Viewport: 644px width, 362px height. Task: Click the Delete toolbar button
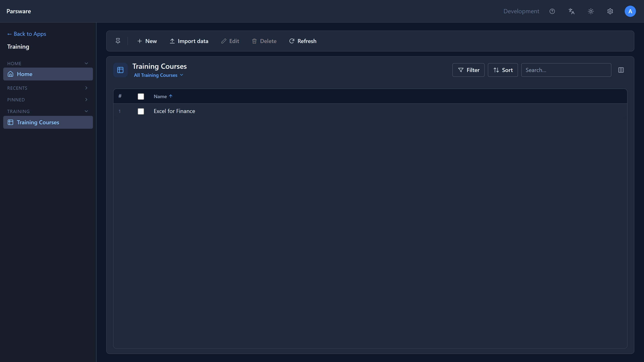(x=264, y=41)
